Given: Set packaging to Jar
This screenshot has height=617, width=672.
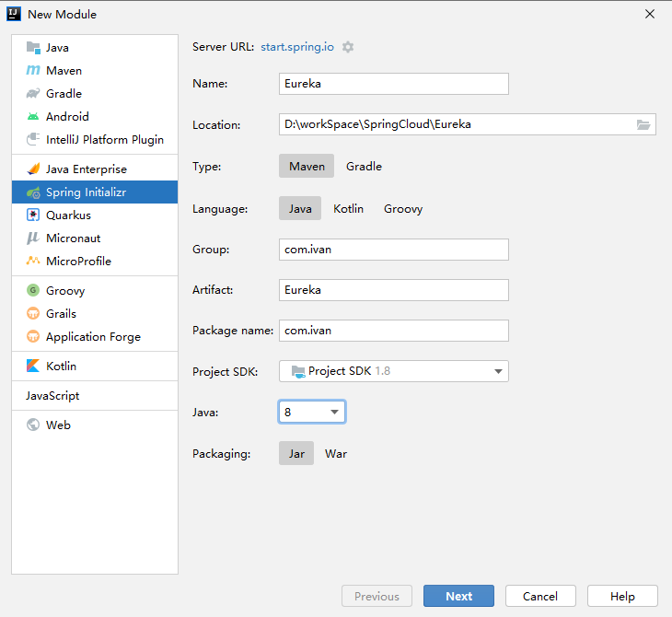Looking at the screenshot, I should (296, 453).
